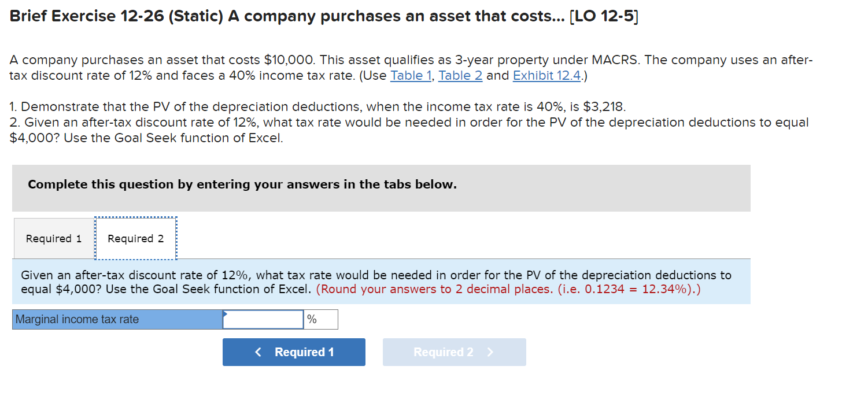
Task: Click inside the marginal income tax rate input
Action: click(262, 319)
